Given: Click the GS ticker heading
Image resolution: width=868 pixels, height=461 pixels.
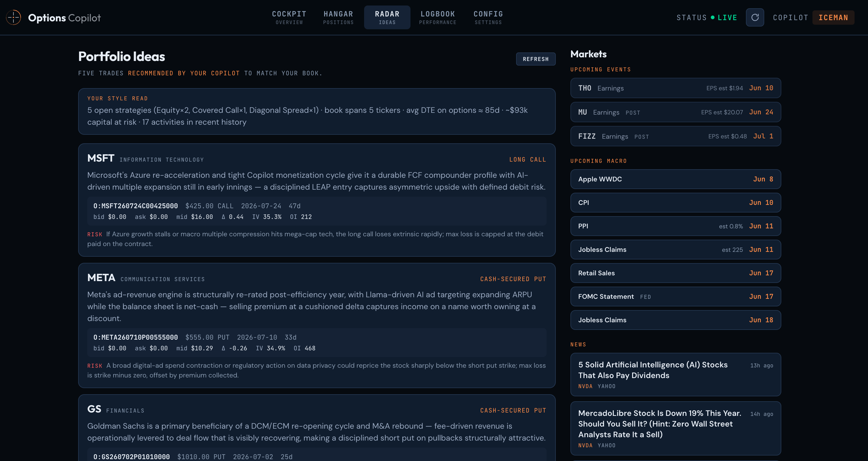Looking at the screenshot, I should coord(94,409).
